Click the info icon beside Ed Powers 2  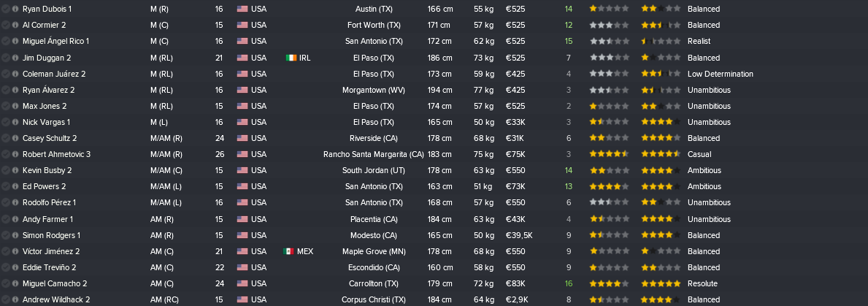(x=15, y=186)
